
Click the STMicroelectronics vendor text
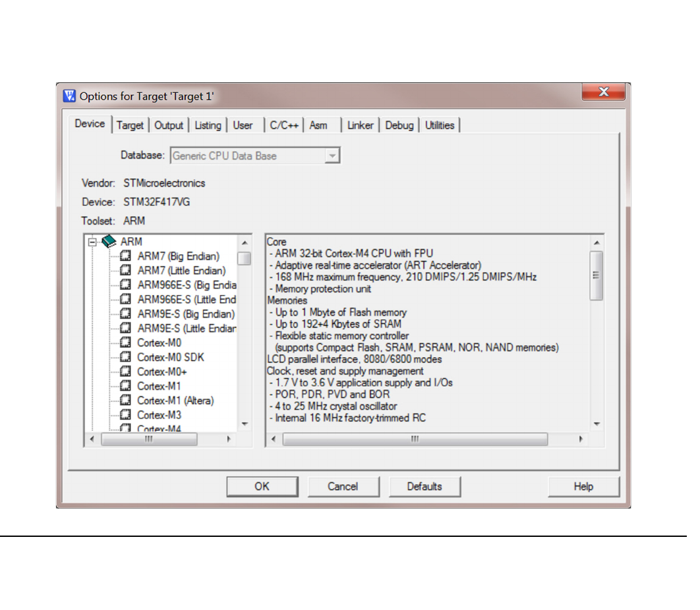[x=164, y=183]
